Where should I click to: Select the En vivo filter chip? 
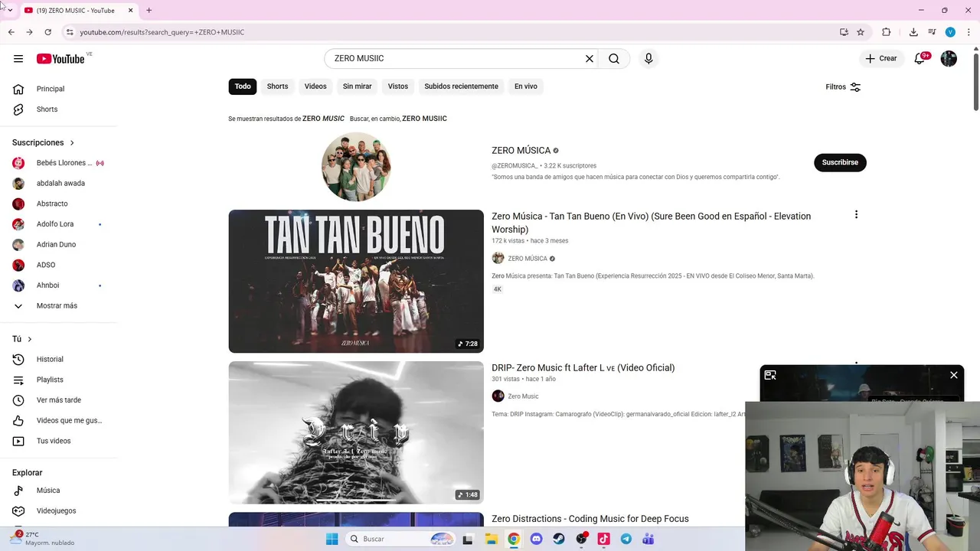coord(525,86)
